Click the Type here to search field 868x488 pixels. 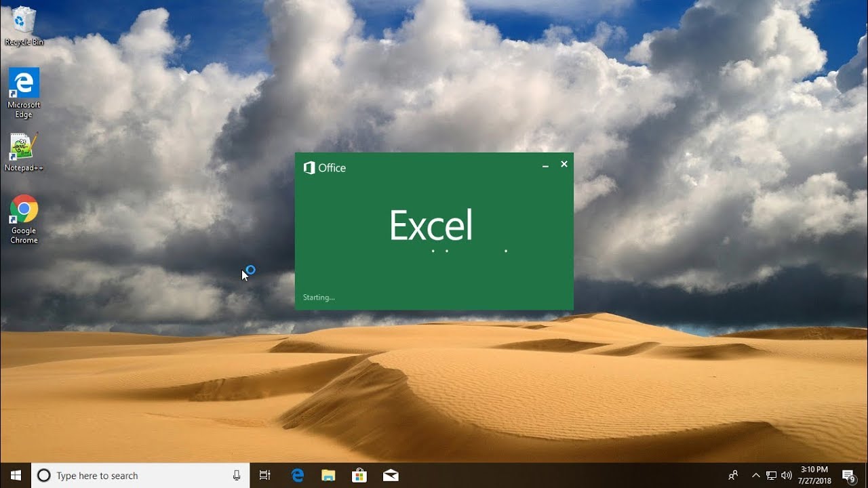coord(141,476)
